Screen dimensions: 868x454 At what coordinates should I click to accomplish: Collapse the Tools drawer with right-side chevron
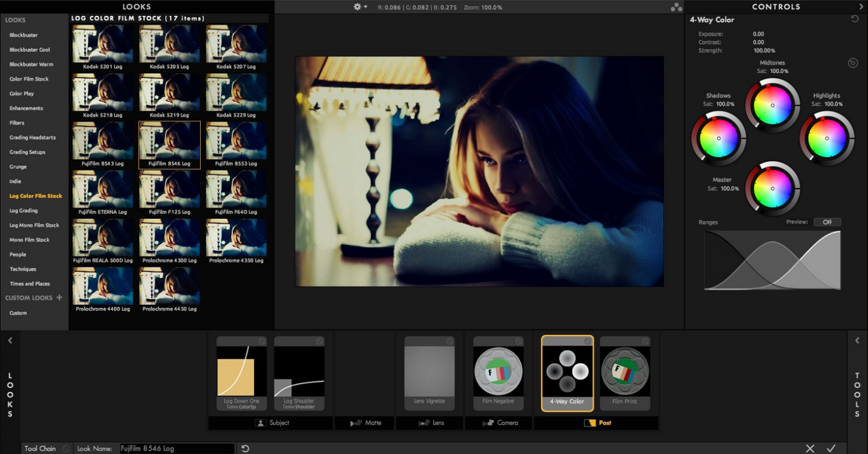(x=857, y=340)
